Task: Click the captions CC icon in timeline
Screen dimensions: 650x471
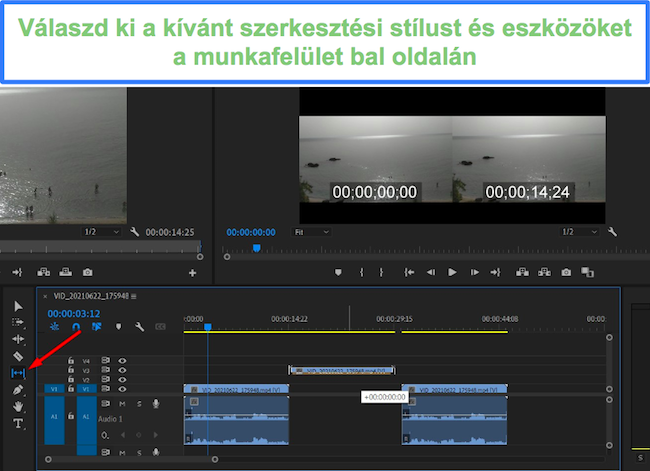Action: pos(160,327)
